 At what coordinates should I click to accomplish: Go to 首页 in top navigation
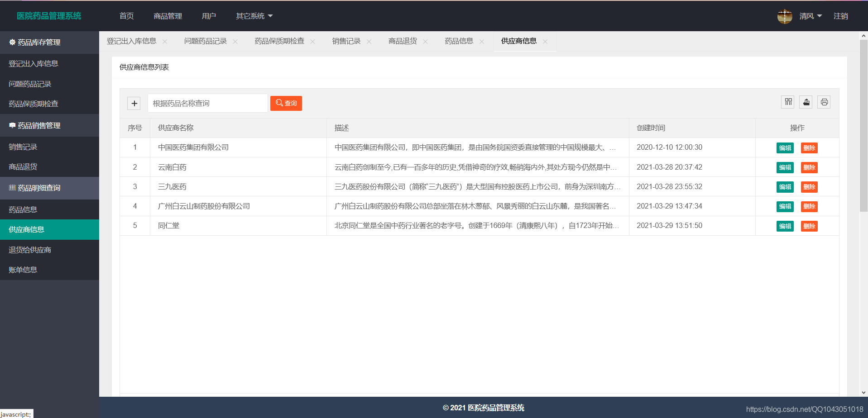(126, 16)
